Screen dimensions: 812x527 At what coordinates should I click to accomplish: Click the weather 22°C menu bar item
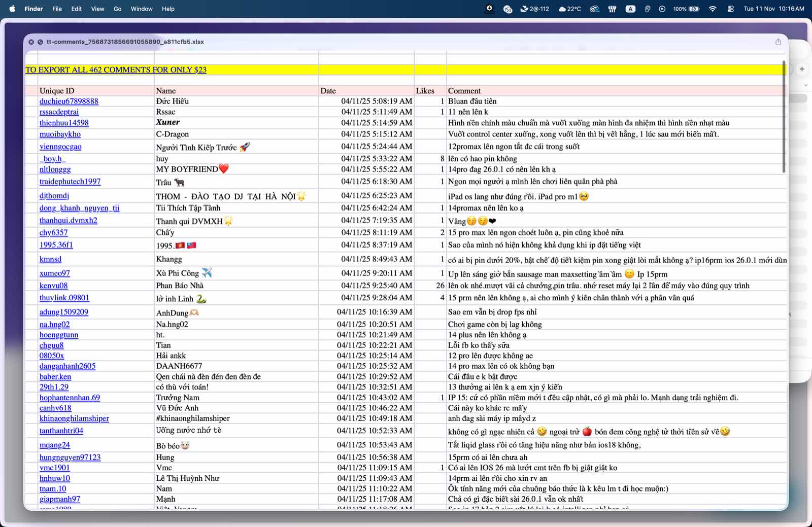click(569, 9)
